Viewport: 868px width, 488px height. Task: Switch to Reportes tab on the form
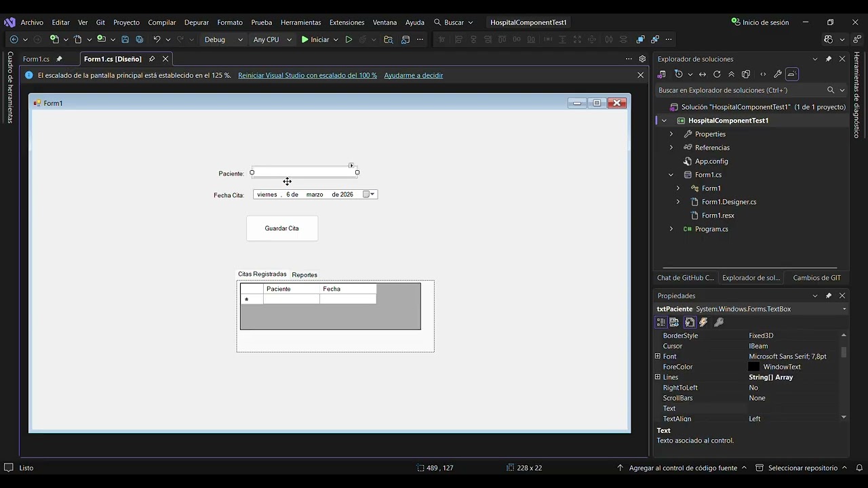pyautogui.click(x=304, y=274)
